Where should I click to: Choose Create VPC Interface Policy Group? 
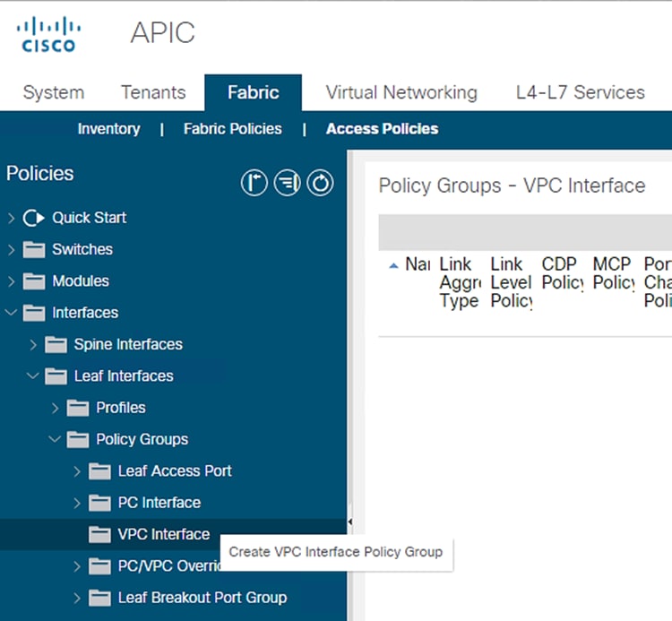pos(335,552)
